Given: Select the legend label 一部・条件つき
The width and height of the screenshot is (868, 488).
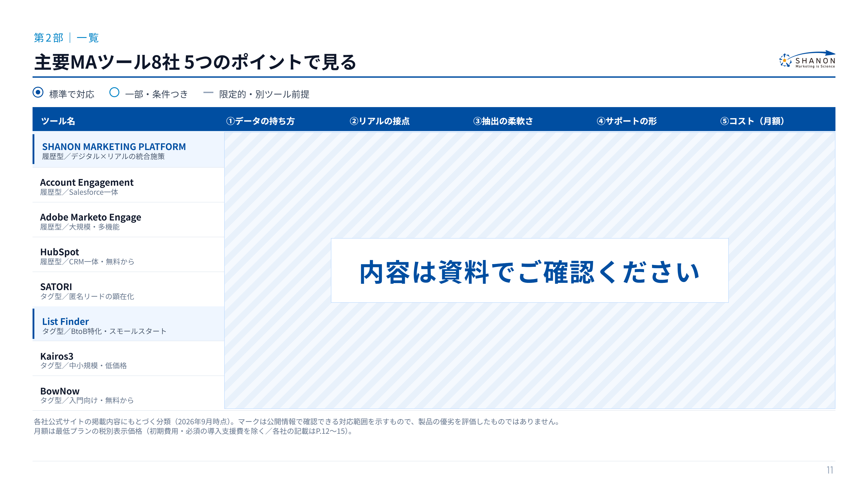Looking at the screenshot, I should [156, 94].
